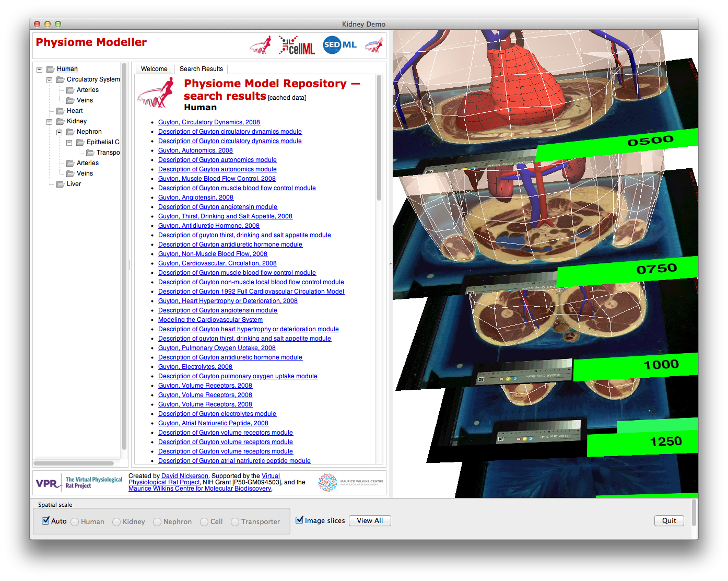728x581 pixels.
Task: Click the VPR Virtual Physiological Rat logo
Action: tap(78, 482)
